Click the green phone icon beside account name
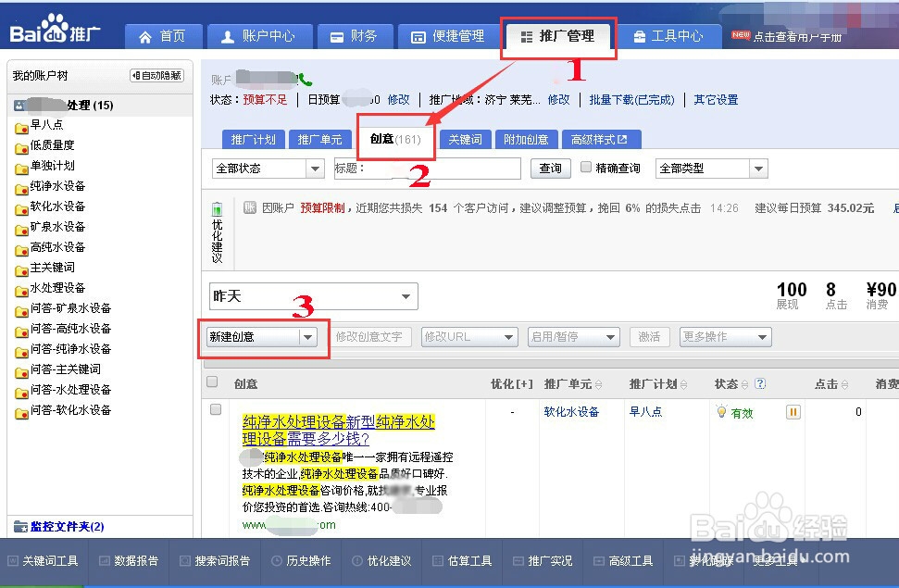The width and height of the screenshot is (899, 588). click(x=305, y=79)
